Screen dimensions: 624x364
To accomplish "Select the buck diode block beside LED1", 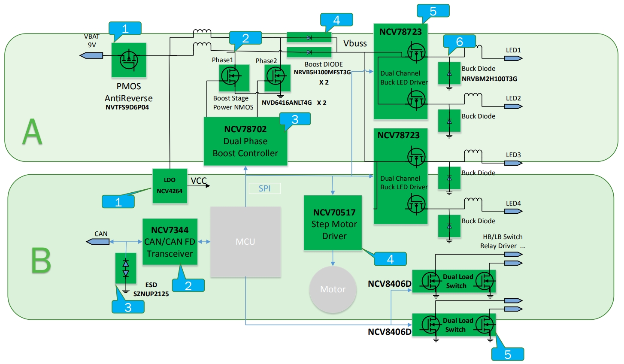I will [449, 73].
